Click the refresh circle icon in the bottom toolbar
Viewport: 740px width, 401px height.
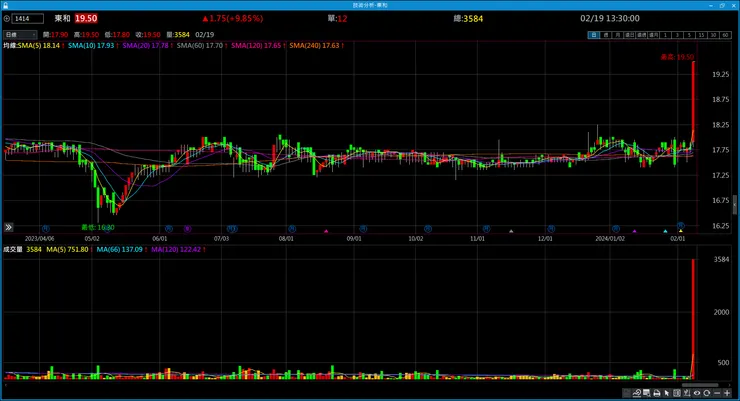[706, 393]
